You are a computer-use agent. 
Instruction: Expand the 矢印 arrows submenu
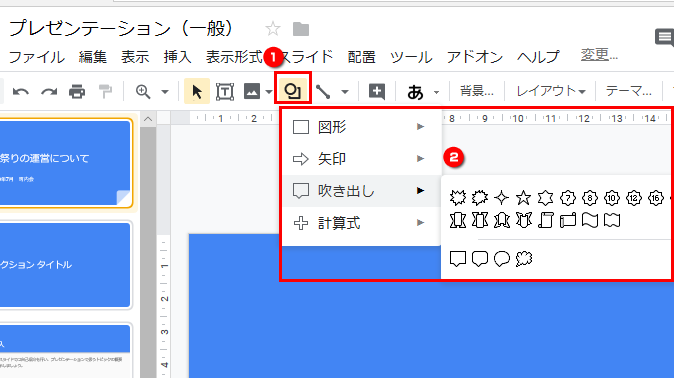pyautogui.click(x=362, y=159)
